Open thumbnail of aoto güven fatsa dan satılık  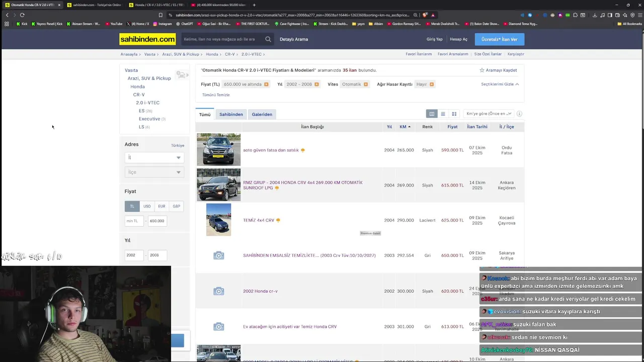(218, 149)
